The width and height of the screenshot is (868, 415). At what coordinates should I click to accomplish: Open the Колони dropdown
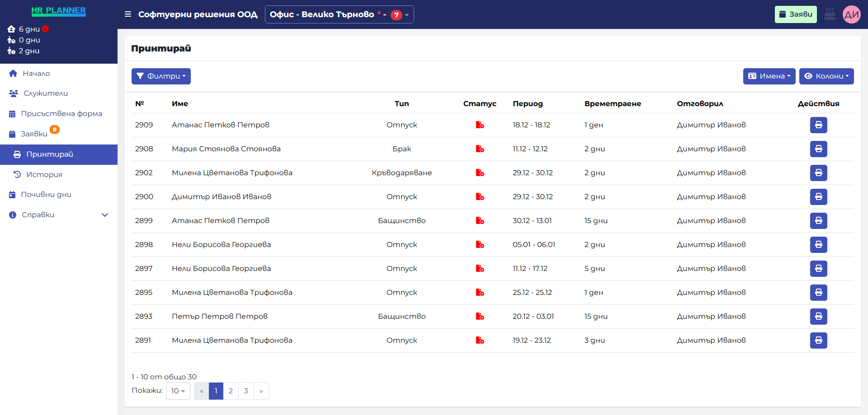(826, 76)
